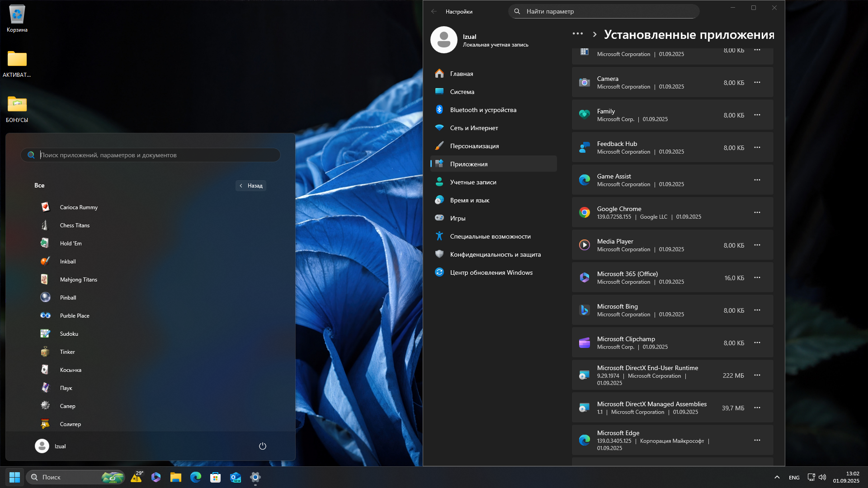Launch the Sudoku game entry
Image resolution: width=868 pixels, height=488 pixels.
(151, 334)
